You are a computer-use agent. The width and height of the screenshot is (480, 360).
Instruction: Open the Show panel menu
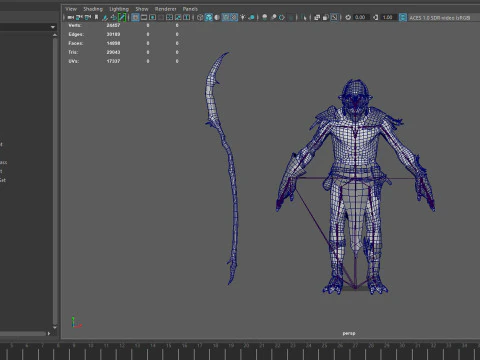[142, 9]
